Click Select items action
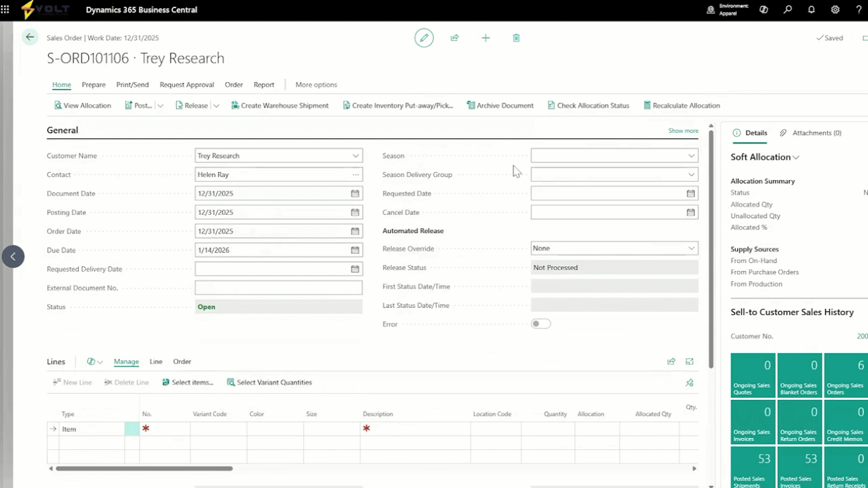This screenshot has width=868, height=488. (188, 383)
